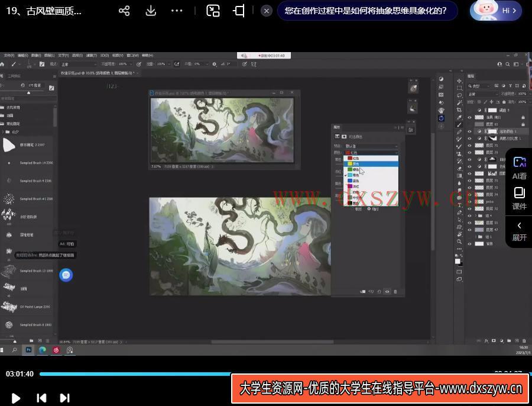Expand the 组 4 layer group
Image resolution: width=532 pixels, height=406 pixels.
(476, 216)
